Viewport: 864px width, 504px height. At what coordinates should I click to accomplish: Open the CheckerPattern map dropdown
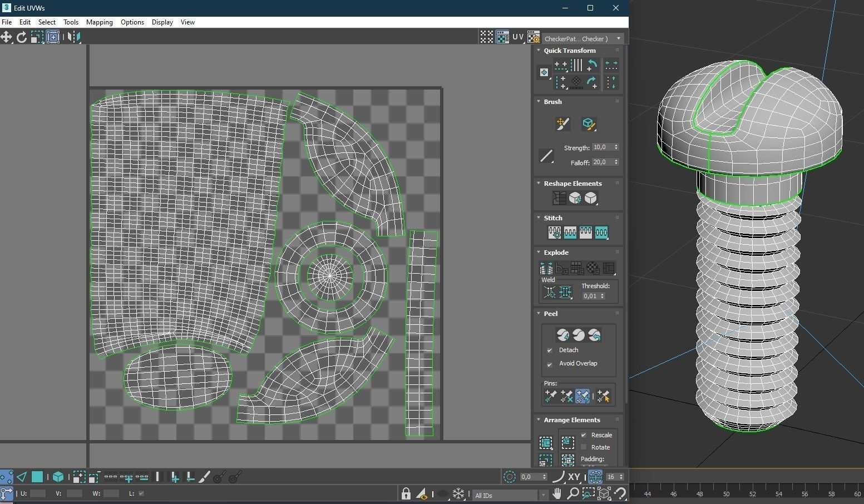(x=618, y=38)
